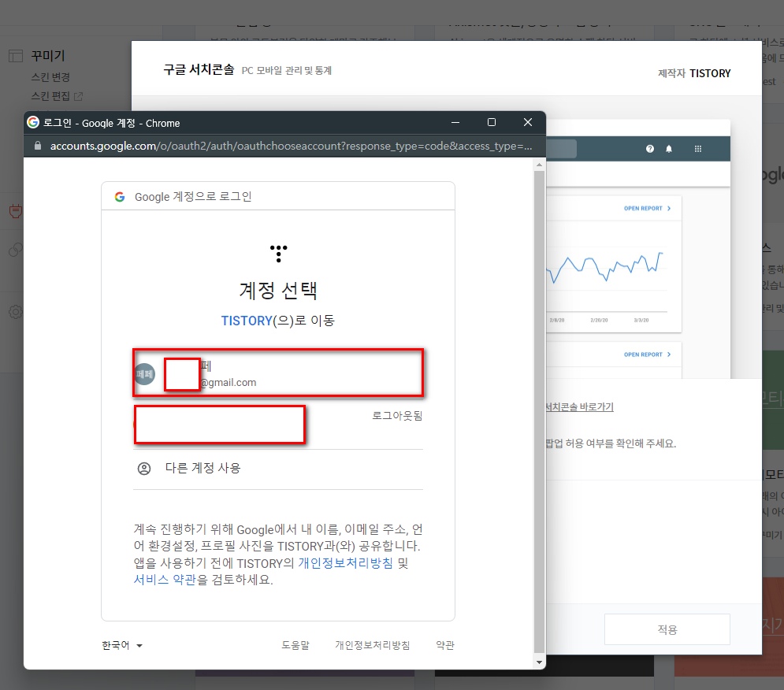Image resolution: width=784 pixels, height=690 pixels.
Task: Click the lower OPEN REPORT link in preview
Action: coord(647,354)
